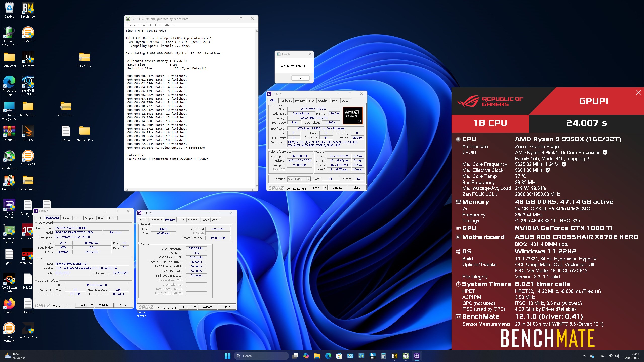The width and height of the screenshot is (644, 362).
Task: Open the FireStorm desktop shortcut
Action: tap(28, 59)
